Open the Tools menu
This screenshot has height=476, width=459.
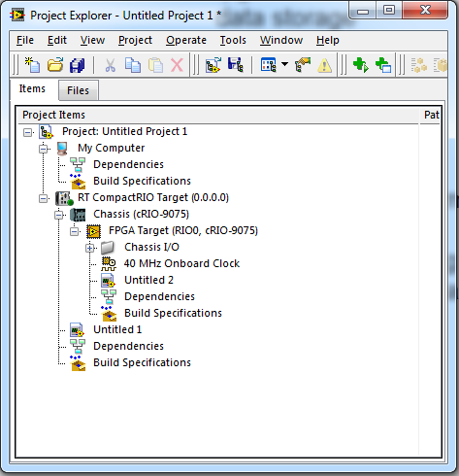(x=233, y=40)
